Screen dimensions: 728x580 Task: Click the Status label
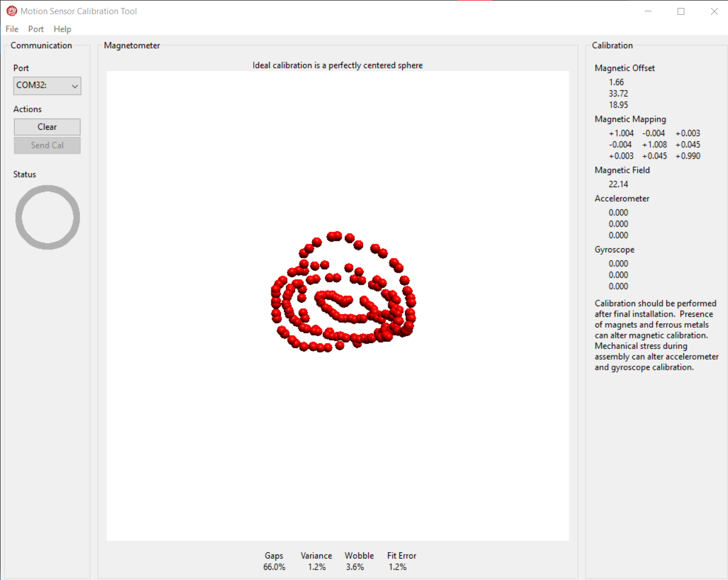pyautogui.click(x=24, y=174)
